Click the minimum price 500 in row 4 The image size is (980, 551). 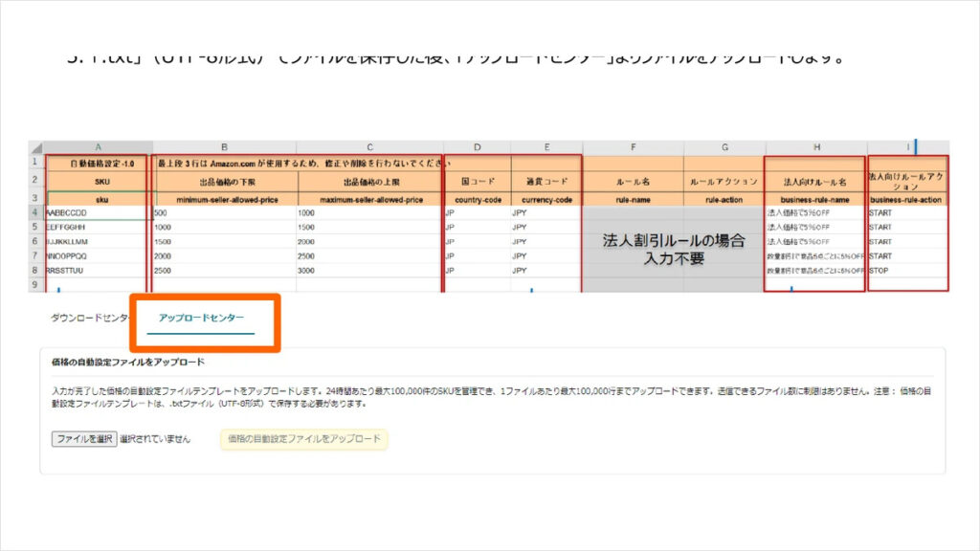point(225,213)
